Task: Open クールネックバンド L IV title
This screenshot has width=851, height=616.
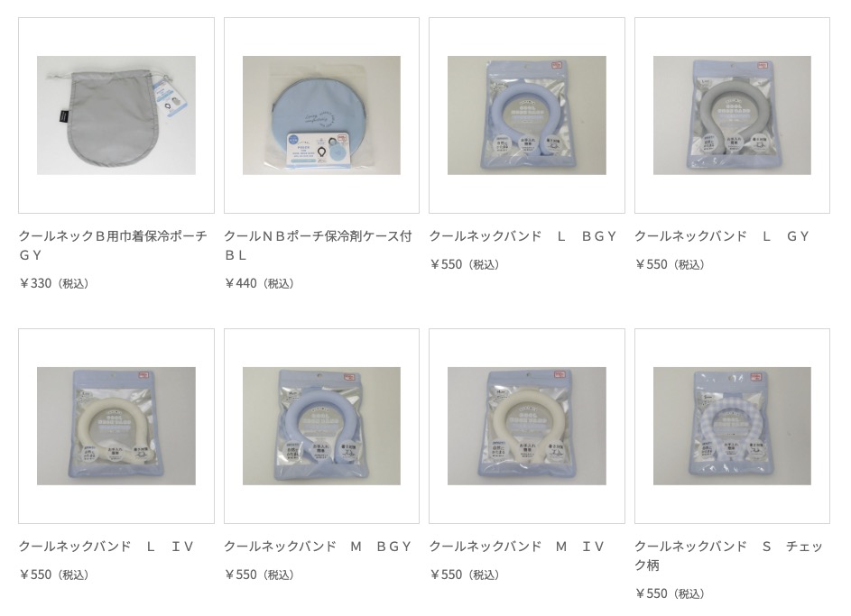Action: [106, 546]
